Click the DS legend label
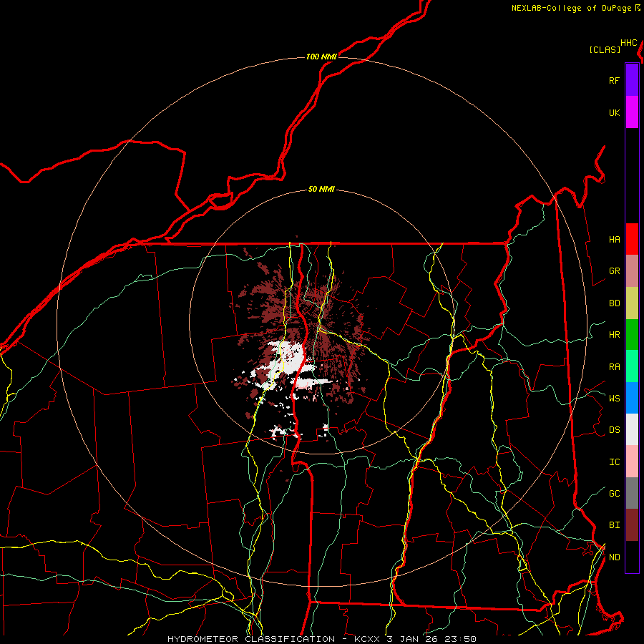644x644 pixels. (614, 430)
